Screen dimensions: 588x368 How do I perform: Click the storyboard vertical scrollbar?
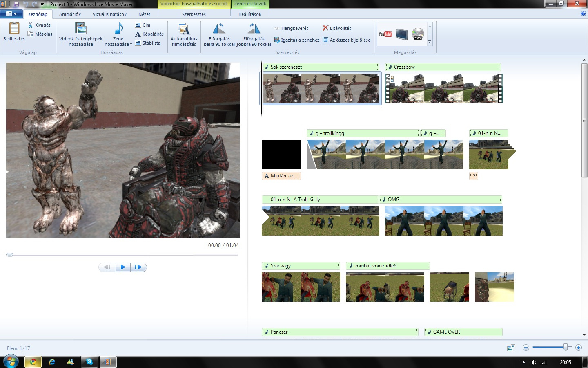(584, 120)
